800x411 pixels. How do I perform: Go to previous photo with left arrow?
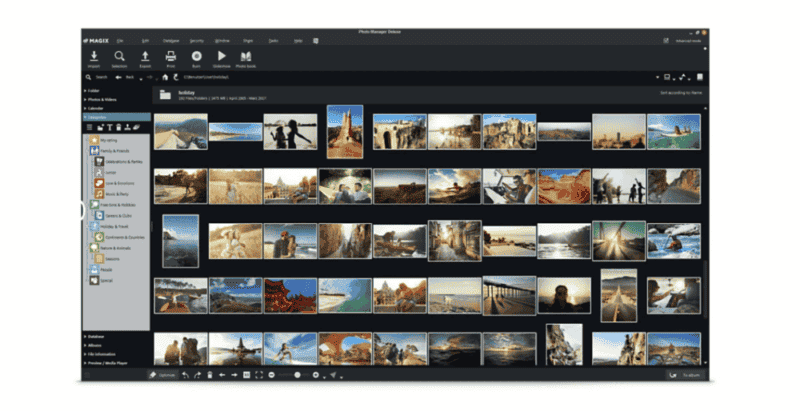click(x=222, y=375)
